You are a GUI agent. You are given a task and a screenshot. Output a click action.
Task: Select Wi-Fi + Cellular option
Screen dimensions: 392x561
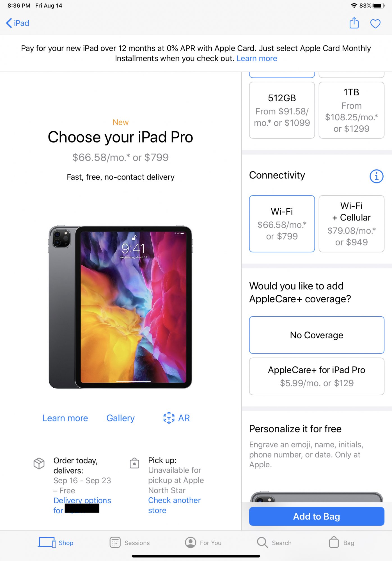(351, 224)
